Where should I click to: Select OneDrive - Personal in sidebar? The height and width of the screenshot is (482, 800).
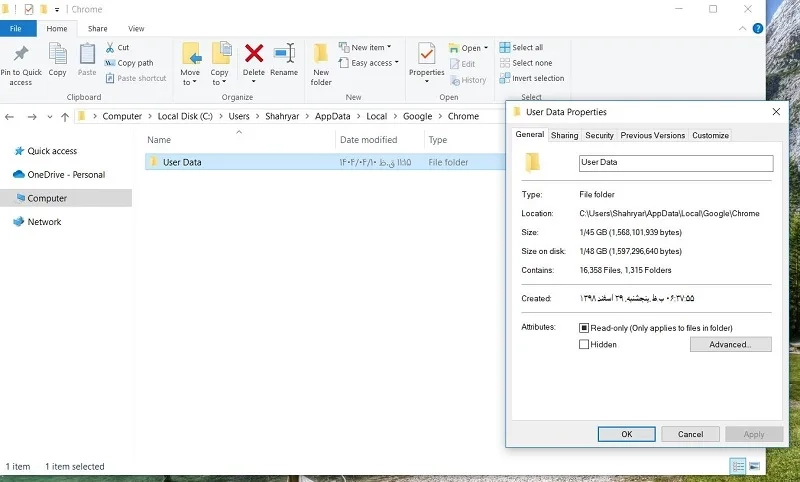(66, 174)
